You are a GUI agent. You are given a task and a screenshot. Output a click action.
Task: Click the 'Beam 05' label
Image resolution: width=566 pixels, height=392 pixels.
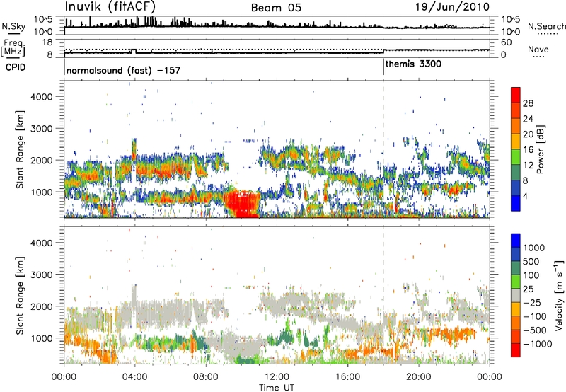[276, 8]
